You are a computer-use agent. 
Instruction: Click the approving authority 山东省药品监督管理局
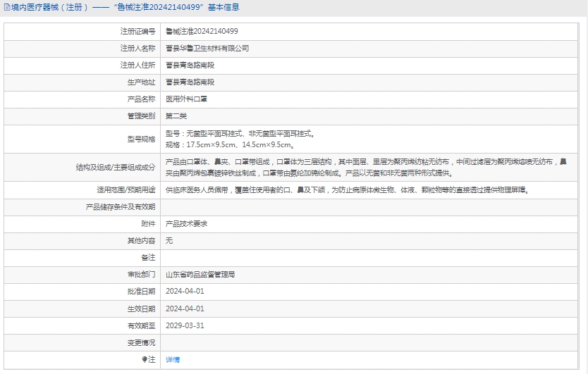(200, 275)
